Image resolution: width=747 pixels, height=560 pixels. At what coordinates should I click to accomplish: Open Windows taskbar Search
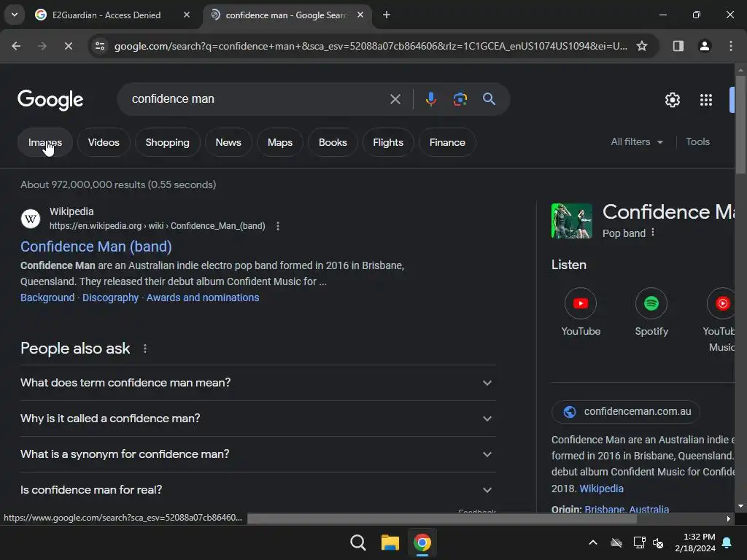tap(357, 542)
